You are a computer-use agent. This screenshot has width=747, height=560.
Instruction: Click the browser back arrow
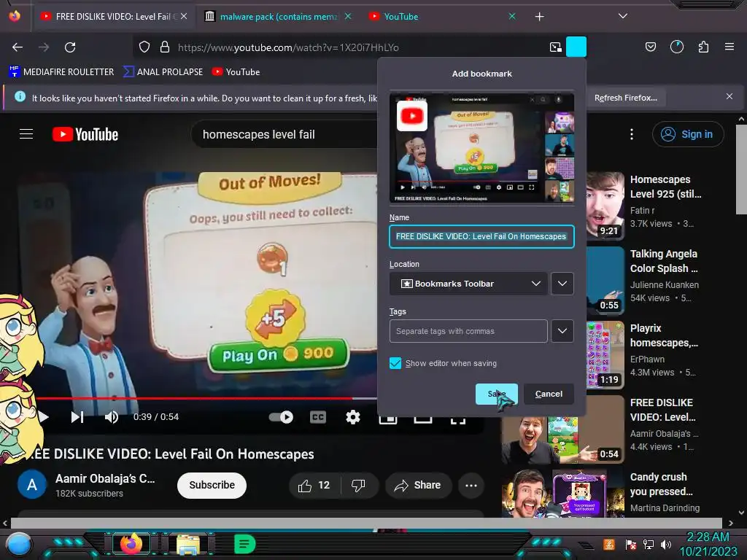(18, 47)
